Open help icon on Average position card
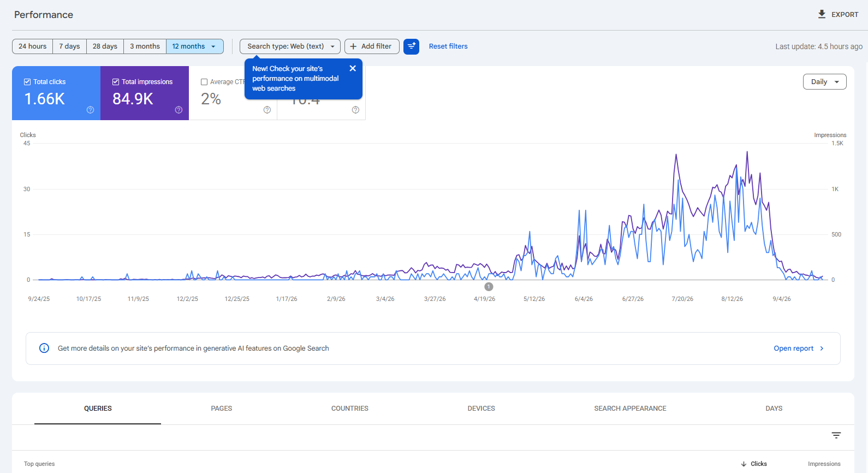This screenshot has width=868, height=473. click(355, 110)
